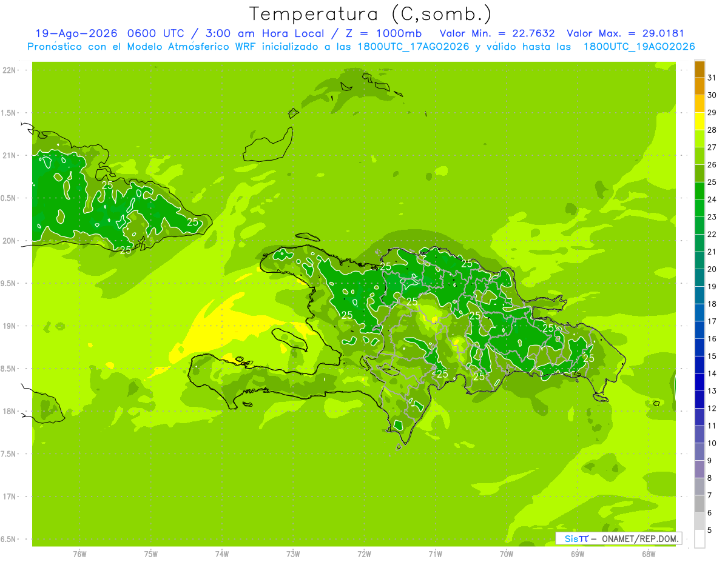The image size is (728, 562).
Task: Click the '1.5N' latitude tick label
Action: click(8, 113)
